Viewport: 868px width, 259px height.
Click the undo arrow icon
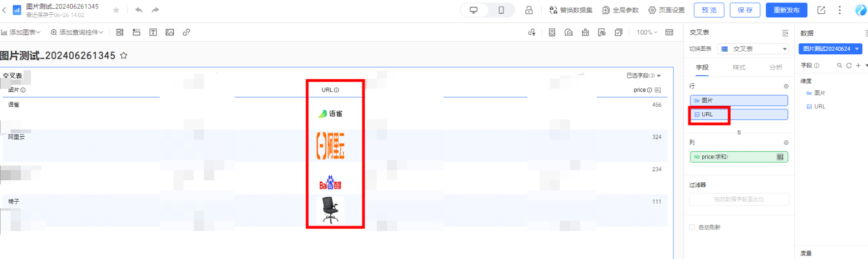[x=139, y=10]
